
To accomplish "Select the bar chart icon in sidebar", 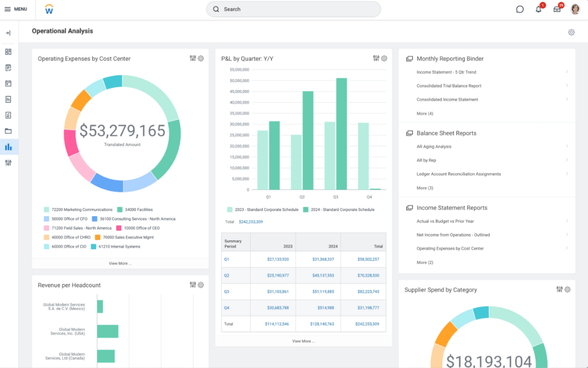I will pos(9,147).
